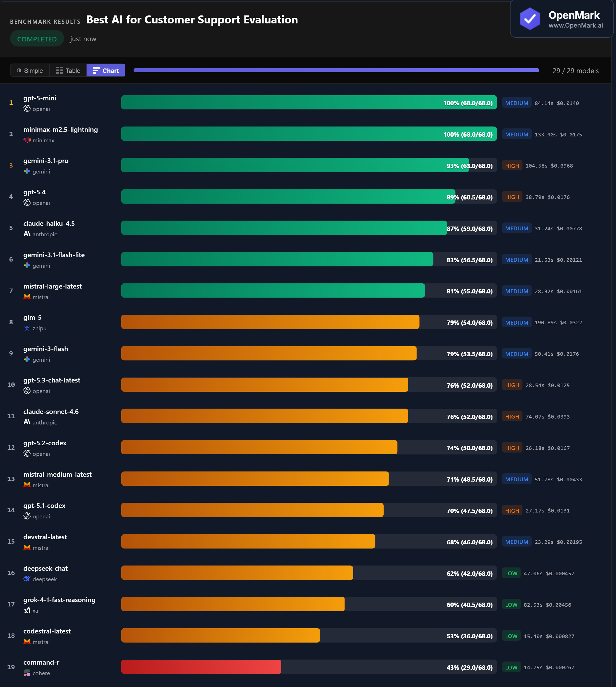The height and width of the screenshot is (687, 616).
Task: Switch to Simple view
Action: 30,71
